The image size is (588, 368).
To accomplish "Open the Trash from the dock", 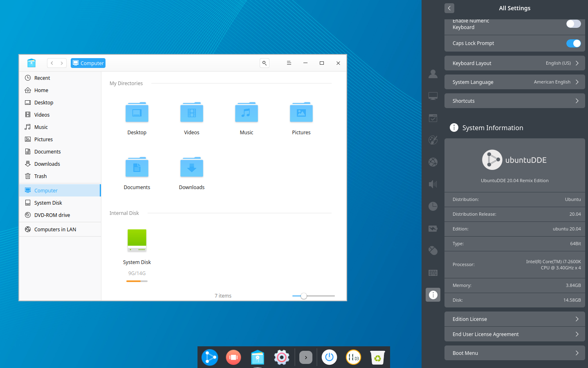I will click(x=377, y=357).
